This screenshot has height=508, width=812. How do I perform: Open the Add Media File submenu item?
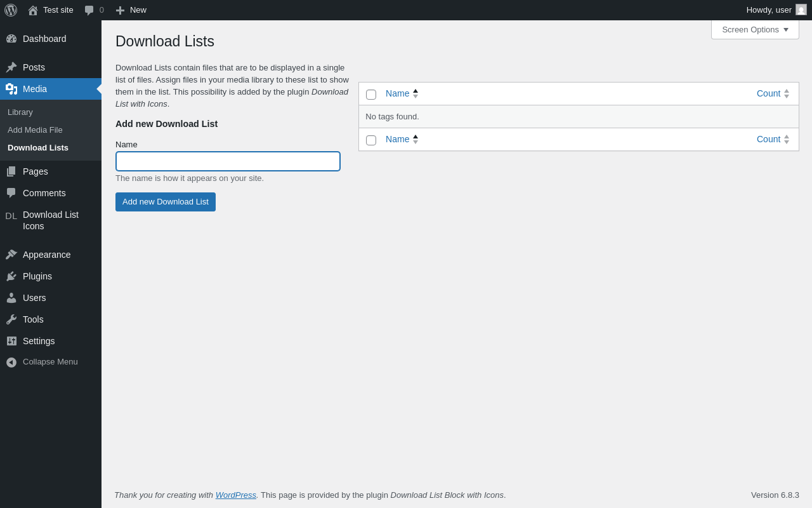click(x=35, y=130)
